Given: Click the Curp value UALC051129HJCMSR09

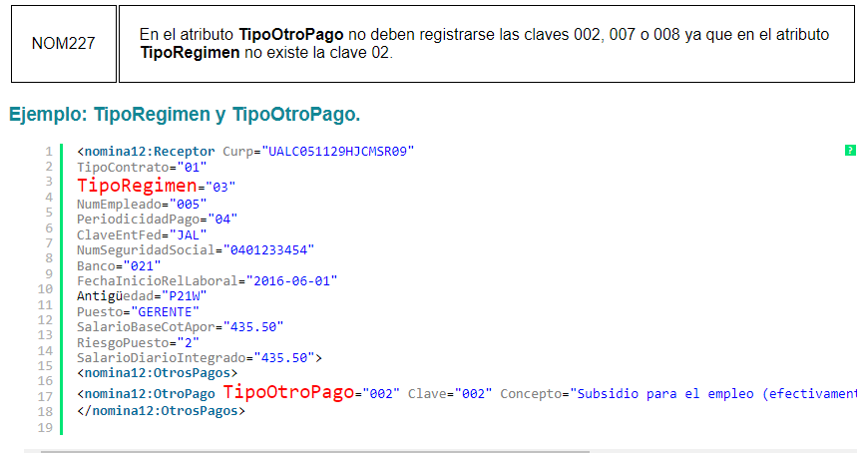Looking at the screenshot, I should [x=338, y=152].
